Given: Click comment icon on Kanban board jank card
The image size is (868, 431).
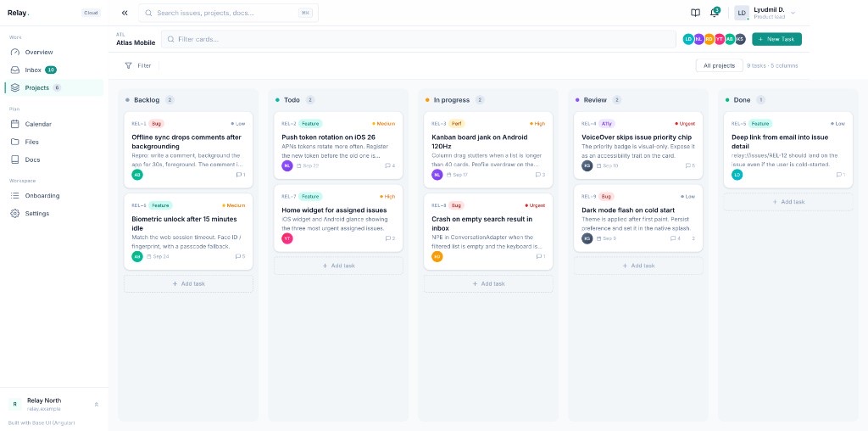Looking at the screenshot, I should coord(538,175).
